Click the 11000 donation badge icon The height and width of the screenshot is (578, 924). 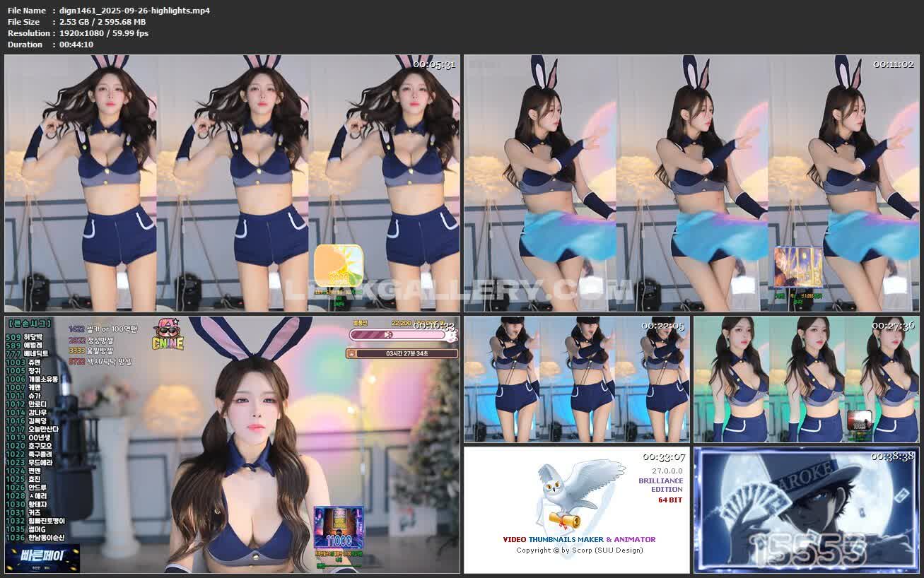(338, 527)
